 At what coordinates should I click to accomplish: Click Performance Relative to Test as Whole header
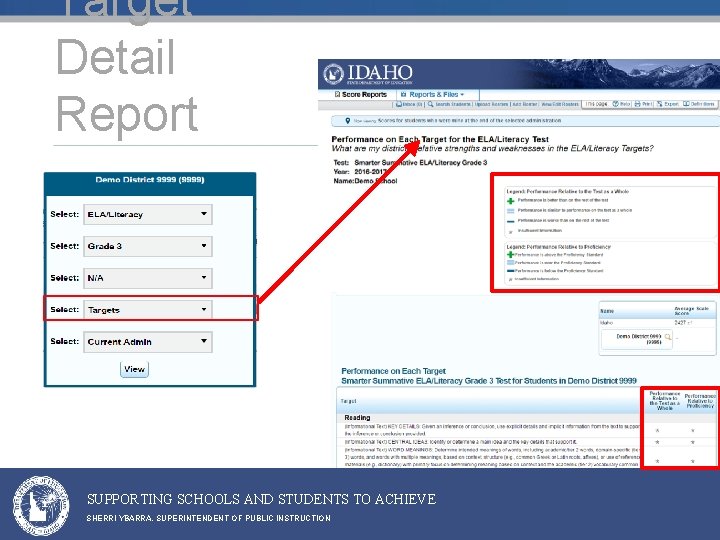[664, 401]
